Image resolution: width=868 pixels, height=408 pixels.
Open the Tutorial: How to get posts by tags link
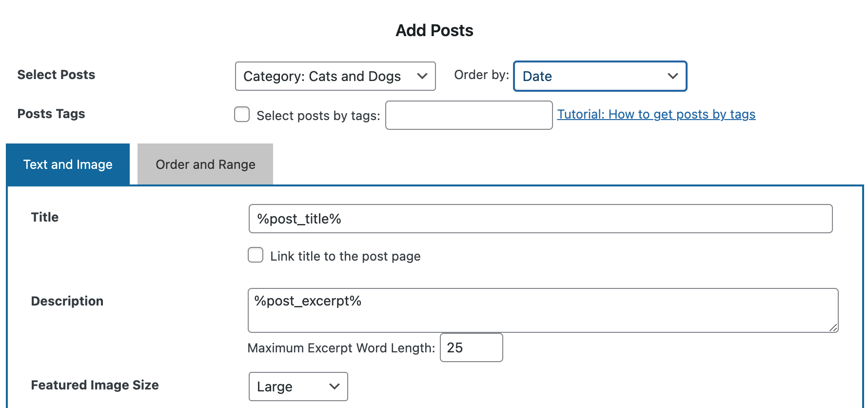point(656,114)
